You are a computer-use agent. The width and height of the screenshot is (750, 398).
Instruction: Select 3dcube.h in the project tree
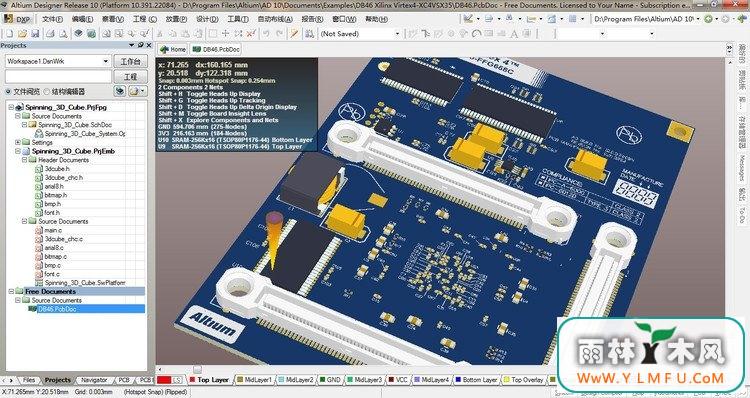57,169
